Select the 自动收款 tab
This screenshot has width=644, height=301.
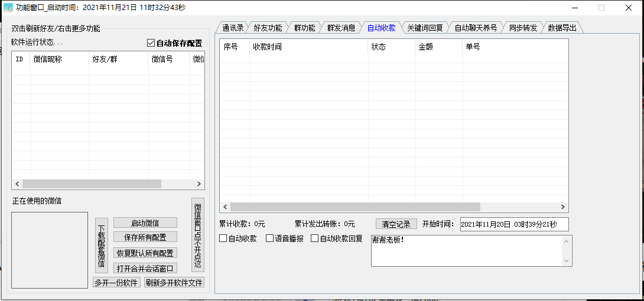point(381,28)
